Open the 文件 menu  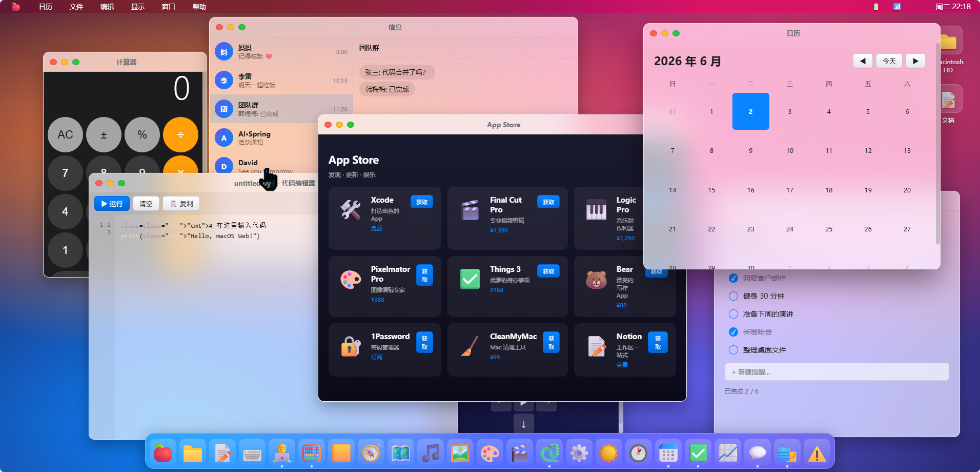click(x=76, y=7)
